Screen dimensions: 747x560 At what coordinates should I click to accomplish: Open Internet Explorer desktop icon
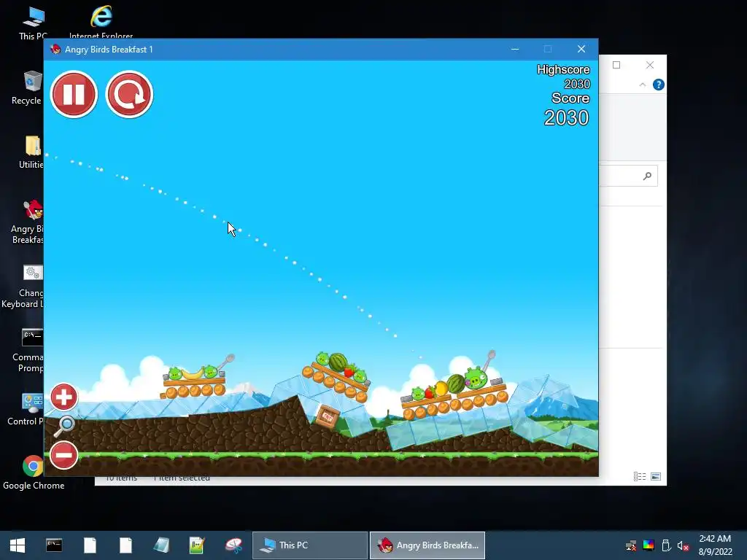[x=101, y=23]
